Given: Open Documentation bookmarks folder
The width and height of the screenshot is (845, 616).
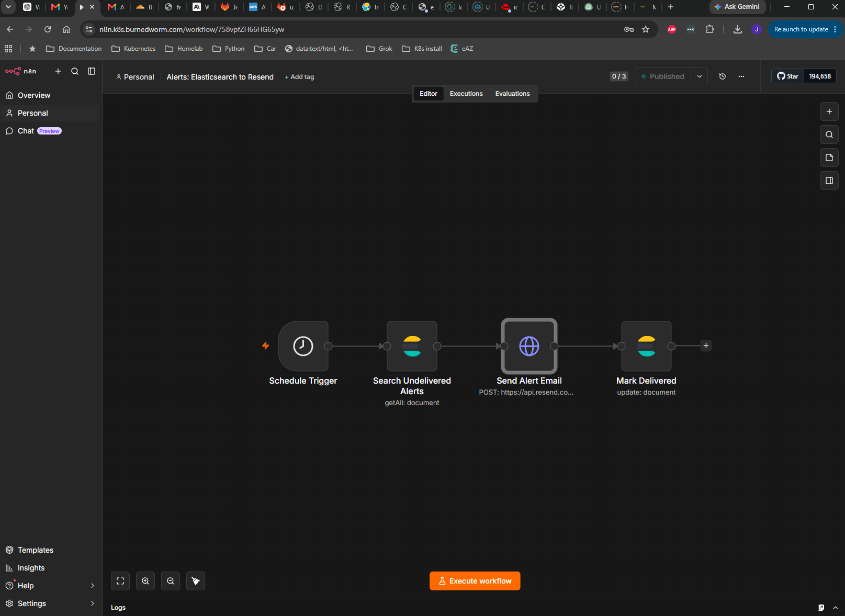Looking at the screenshot, I should pos(74,49).
